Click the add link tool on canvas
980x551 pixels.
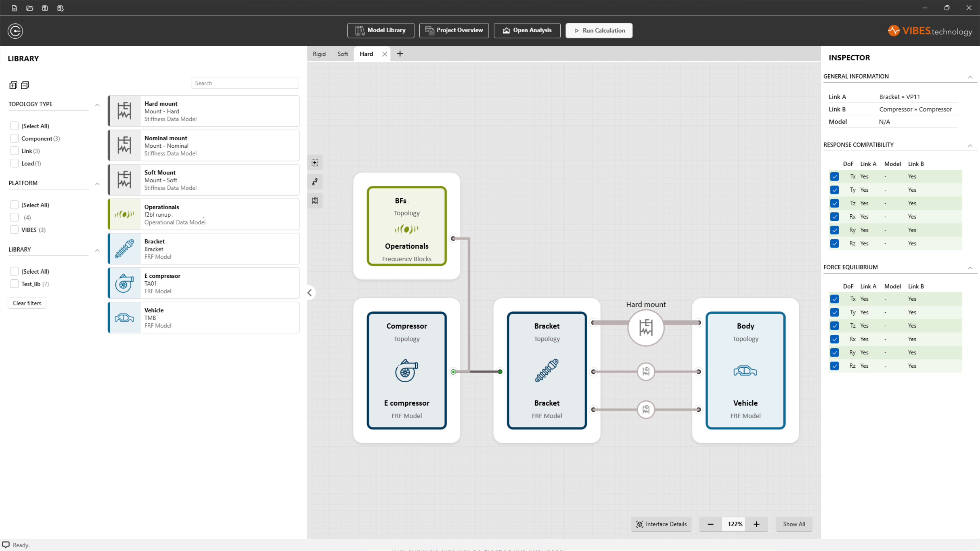tap(315, 182)
